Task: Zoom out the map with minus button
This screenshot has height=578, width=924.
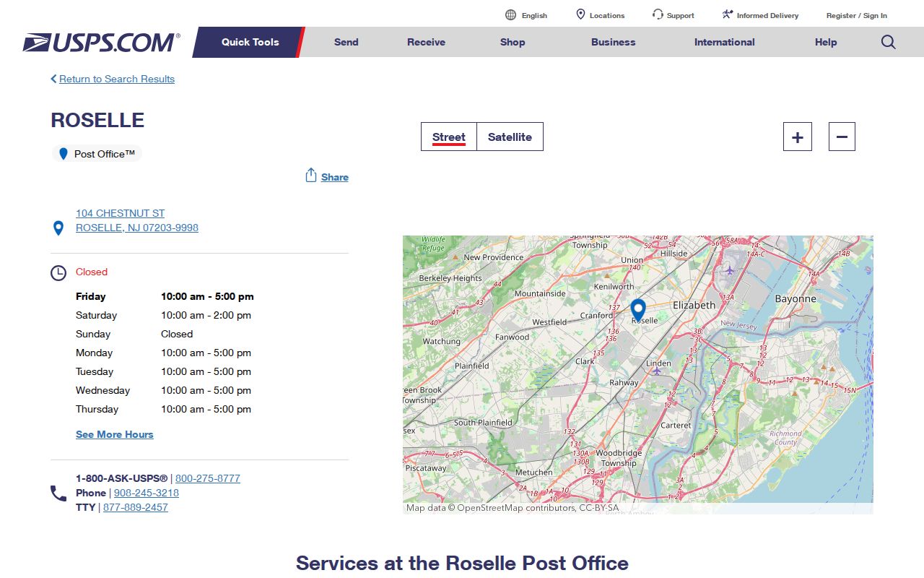Action: coord(842,137)
